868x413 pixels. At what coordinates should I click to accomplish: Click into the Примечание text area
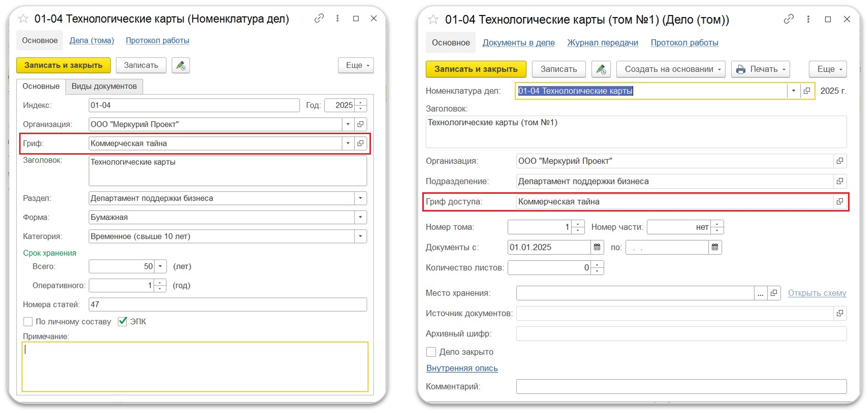tap(195, 367)
